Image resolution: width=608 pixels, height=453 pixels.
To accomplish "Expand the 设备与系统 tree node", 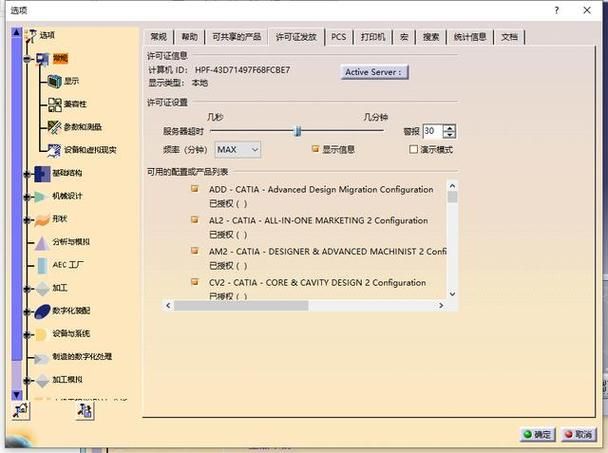I will click(x=27, y=334).
